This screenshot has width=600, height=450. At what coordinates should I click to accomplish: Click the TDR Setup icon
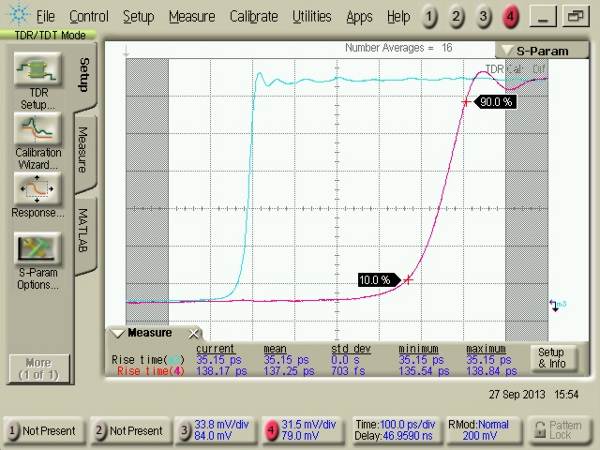(x=35, y=73)
